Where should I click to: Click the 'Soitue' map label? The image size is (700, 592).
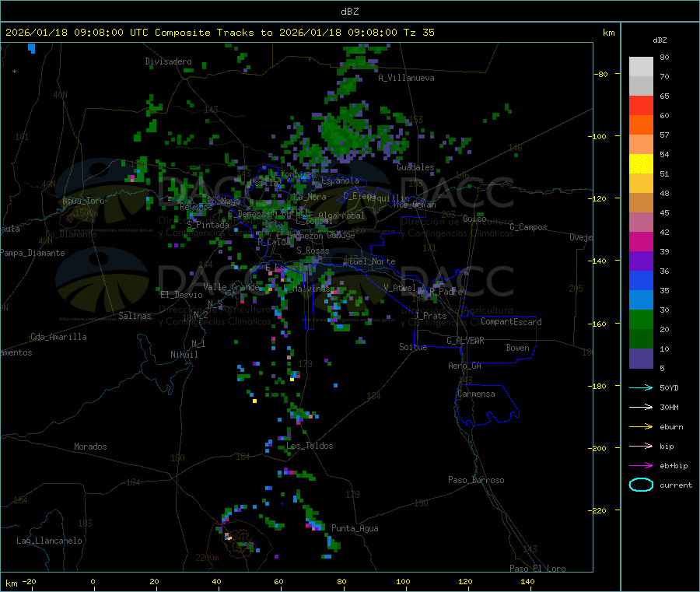coord(413,346)
